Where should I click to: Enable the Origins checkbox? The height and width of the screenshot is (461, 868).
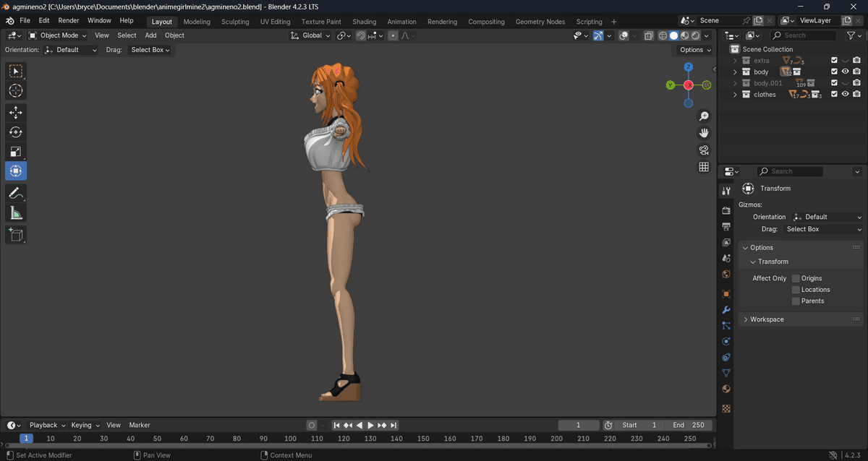(796, 278)
